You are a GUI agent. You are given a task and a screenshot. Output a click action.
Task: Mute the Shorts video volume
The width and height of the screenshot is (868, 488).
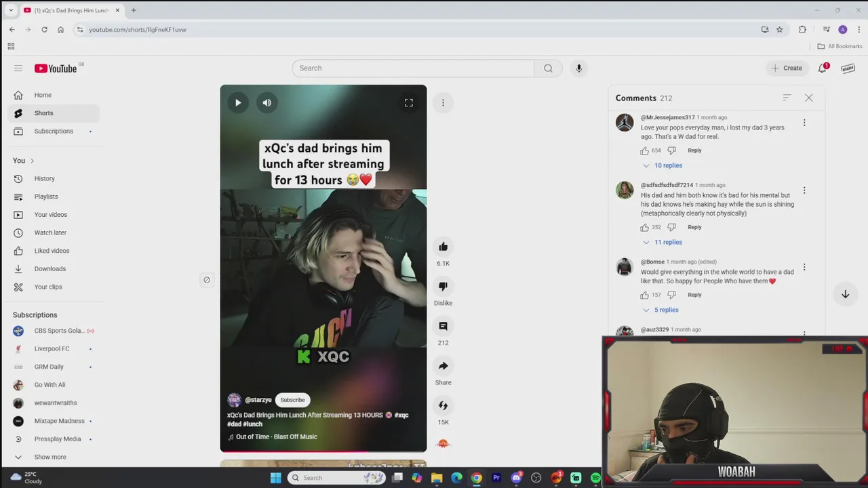click(x=267, y=102)
